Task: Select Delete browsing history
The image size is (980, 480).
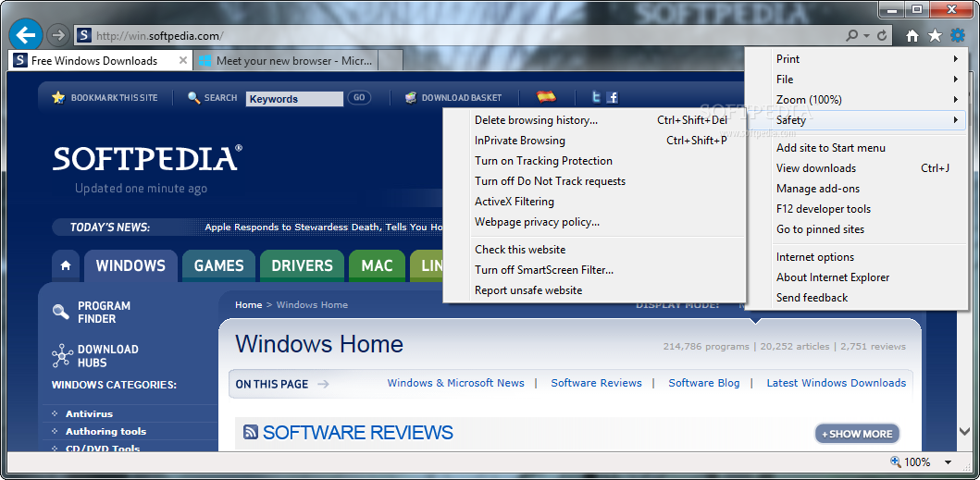Action: pyautogui.click(x=594, y=120)
